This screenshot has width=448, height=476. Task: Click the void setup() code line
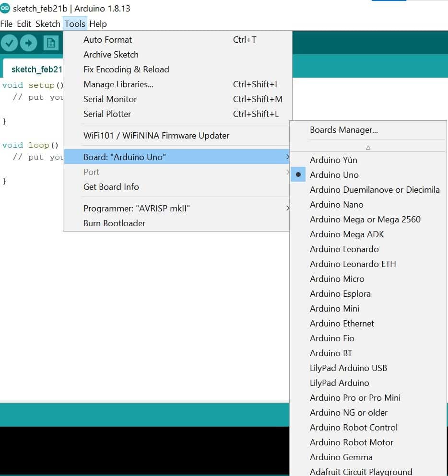[x=33, y=85]
